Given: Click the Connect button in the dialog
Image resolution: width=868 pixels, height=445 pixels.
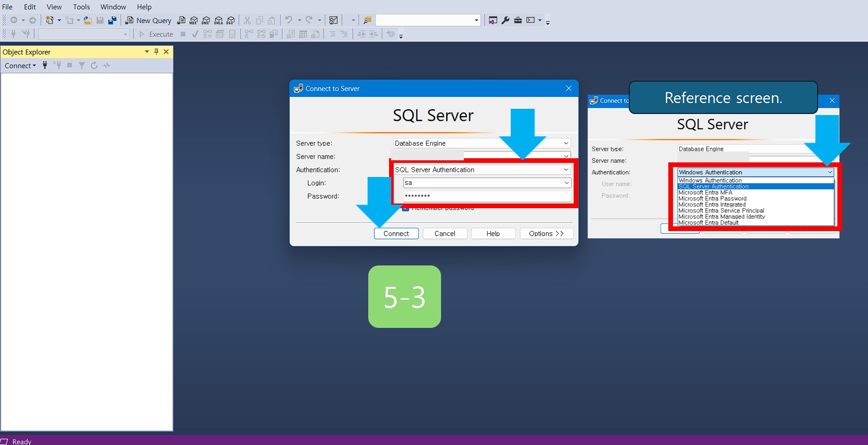Looking at the screenshot, I should [x=396, y=234].
